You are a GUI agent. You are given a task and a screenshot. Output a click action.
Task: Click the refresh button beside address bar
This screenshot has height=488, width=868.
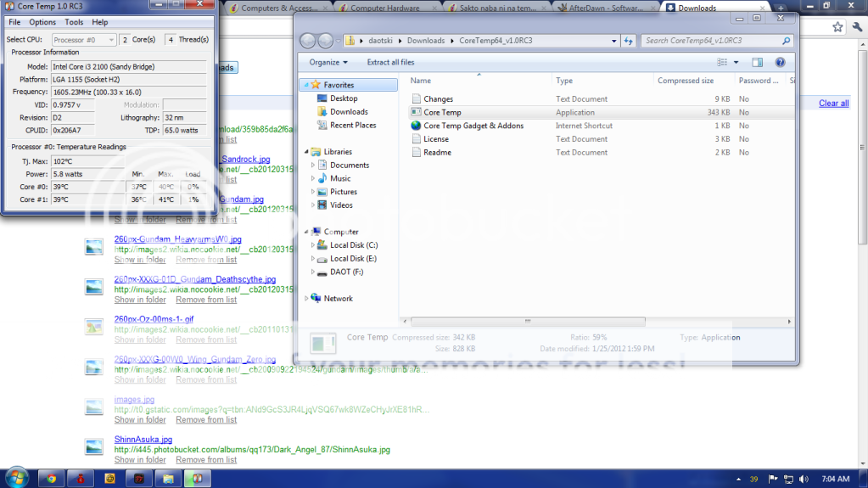pyautogui.click(x=628, y=41)
